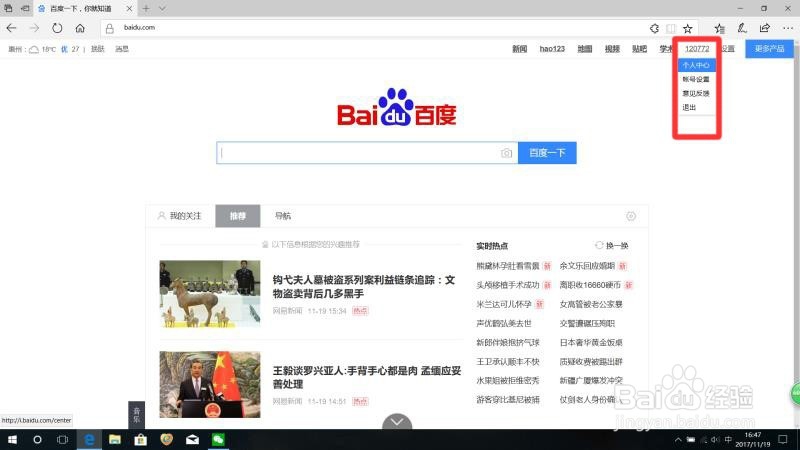Open a new tab with plus icon
The height and width of the screenshot is (450, 800).
point(146,9)
